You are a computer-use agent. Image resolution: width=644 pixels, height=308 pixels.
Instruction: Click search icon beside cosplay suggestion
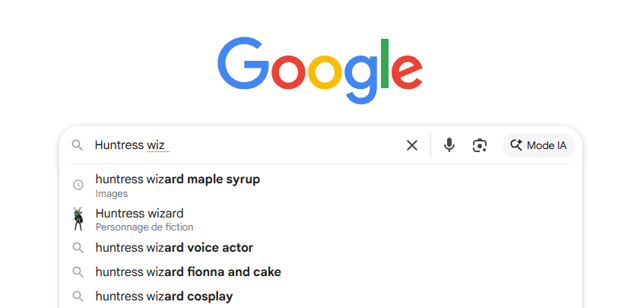78,296
